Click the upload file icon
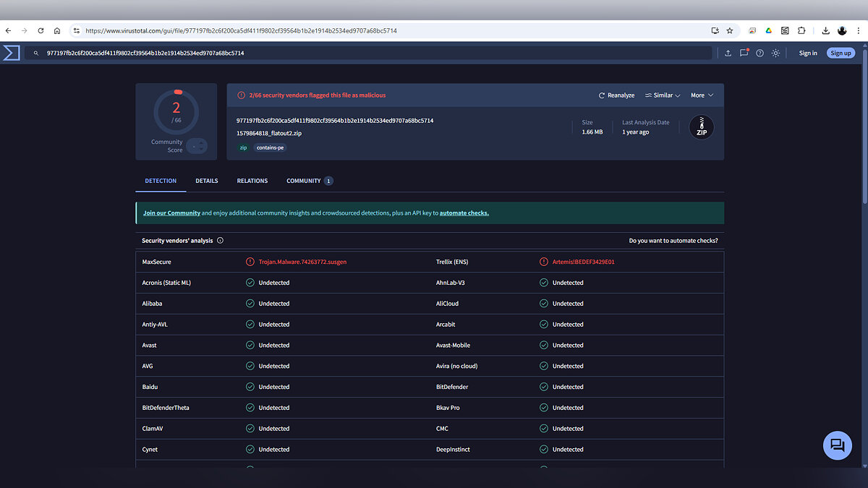This screenshot has height=488, width=868. click(728, 53)
